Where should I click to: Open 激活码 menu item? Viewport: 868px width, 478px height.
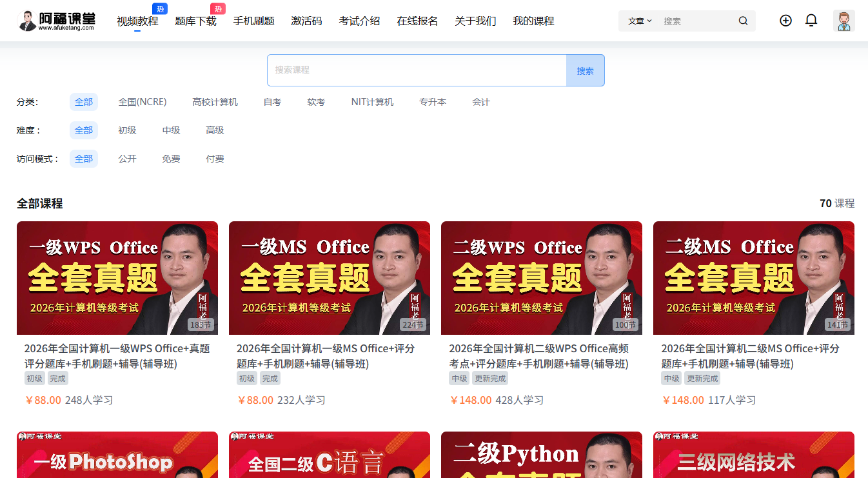pyautogui.click(x=306, y=21)
